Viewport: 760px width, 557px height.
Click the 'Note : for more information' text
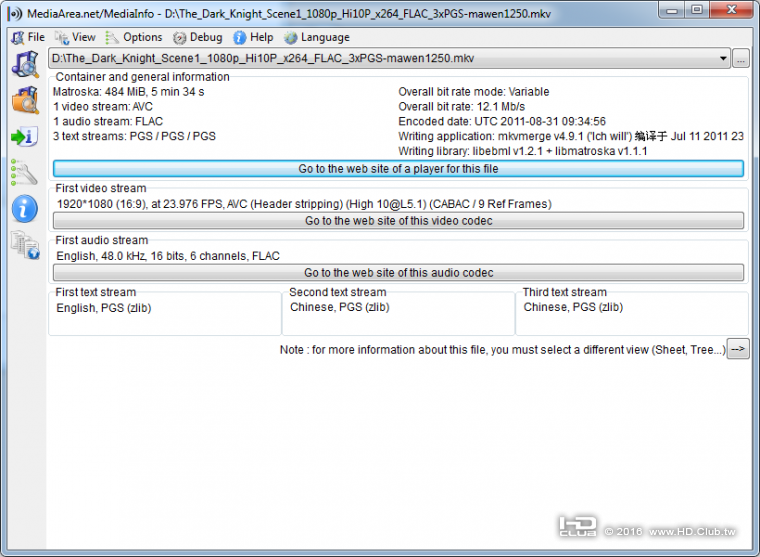pos(503,350)
